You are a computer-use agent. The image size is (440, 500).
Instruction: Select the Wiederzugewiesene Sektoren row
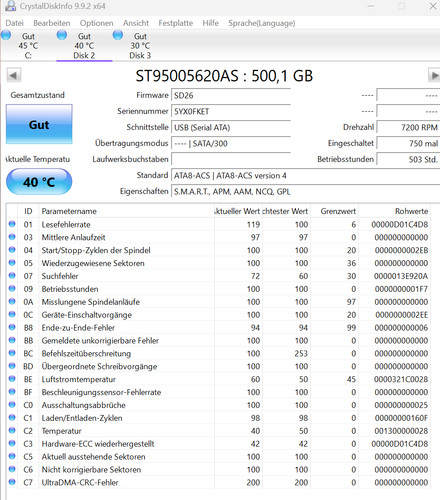(219, 263)
